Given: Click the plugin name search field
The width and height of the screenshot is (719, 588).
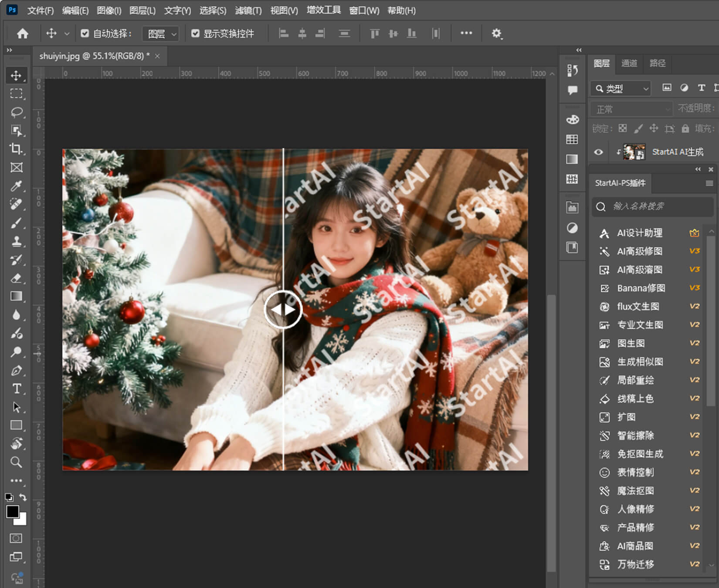Looking at the screenshot, I should (x=654, y=206).
